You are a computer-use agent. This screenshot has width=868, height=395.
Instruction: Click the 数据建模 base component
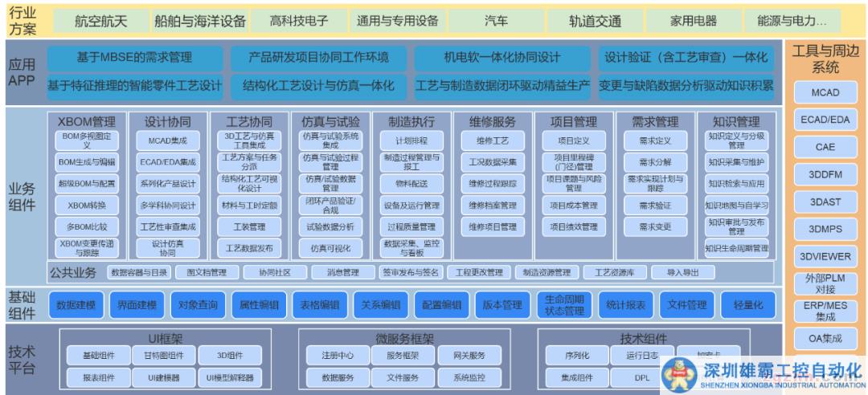[x=77, y=305]
